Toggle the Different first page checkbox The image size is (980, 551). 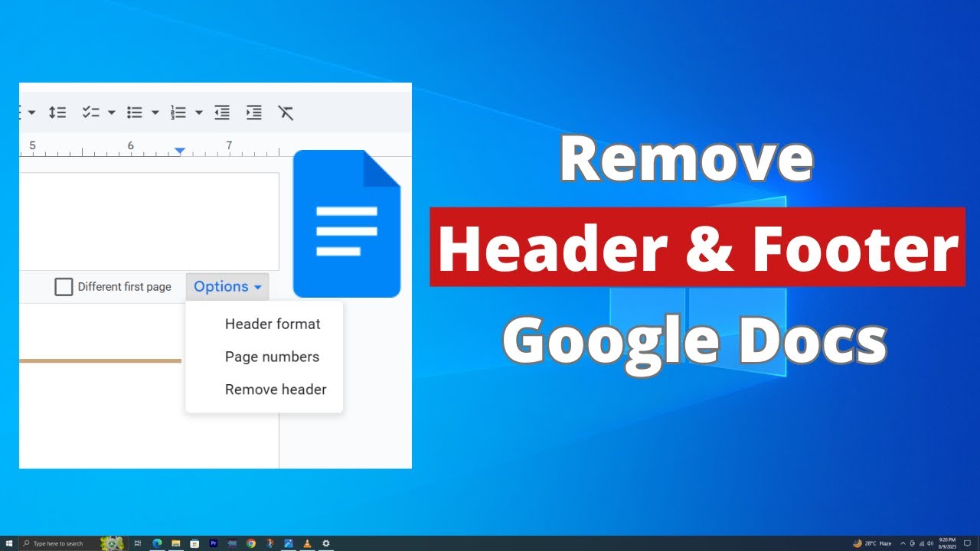click(64, 287)
